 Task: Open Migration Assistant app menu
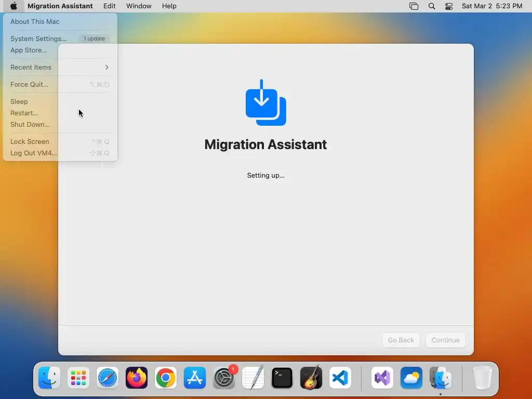(x=60, y=6)
